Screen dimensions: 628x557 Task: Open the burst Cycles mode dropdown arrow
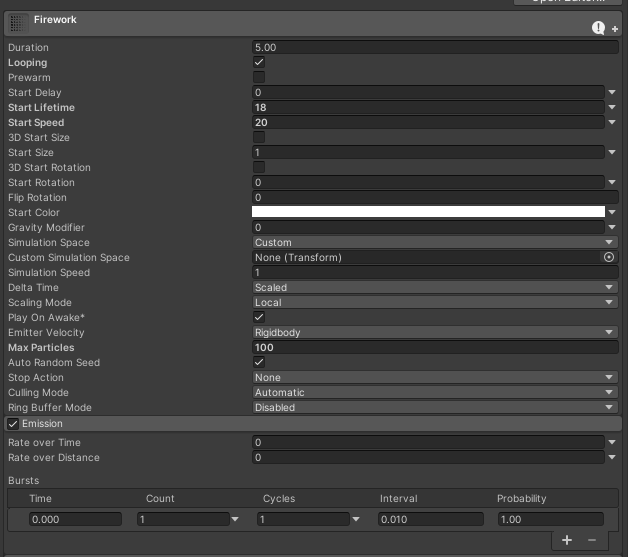[x=356, y=519]
